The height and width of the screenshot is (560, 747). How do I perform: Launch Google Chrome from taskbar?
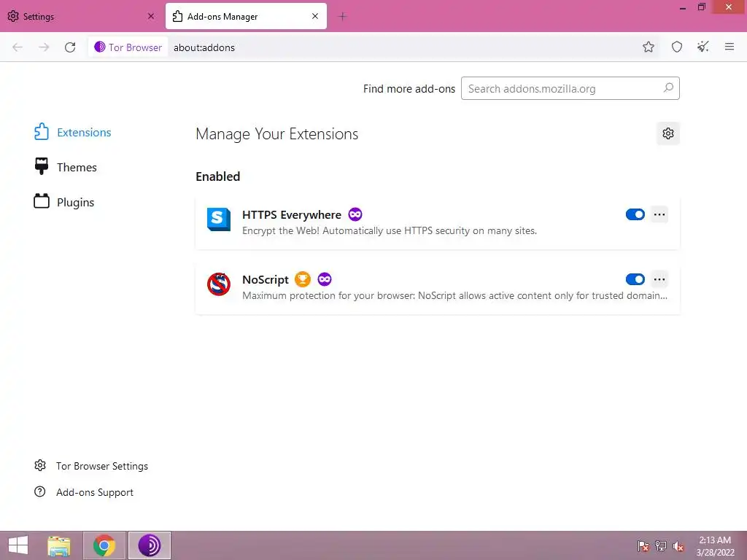coord(104,545)
